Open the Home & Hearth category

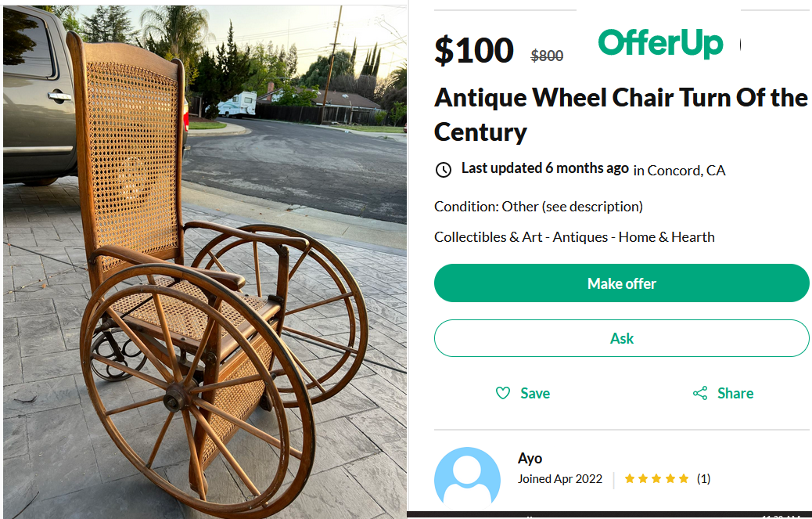(666, 237)
